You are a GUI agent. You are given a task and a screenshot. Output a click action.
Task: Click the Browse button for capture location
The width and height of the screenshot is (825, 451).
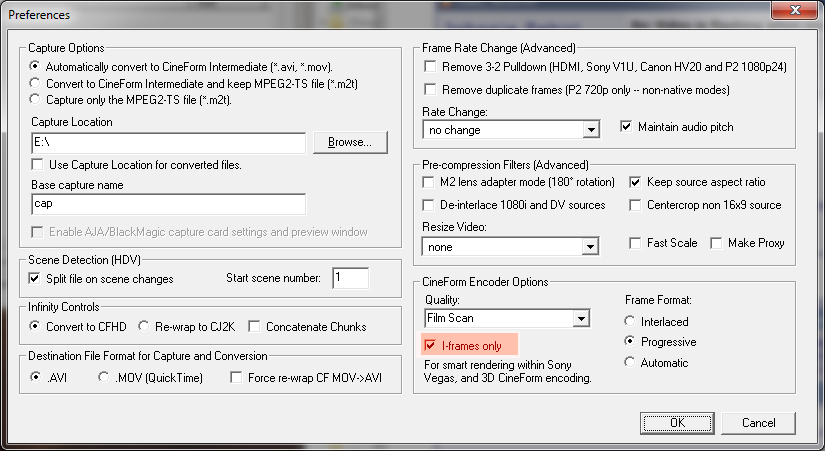point(350,142)
